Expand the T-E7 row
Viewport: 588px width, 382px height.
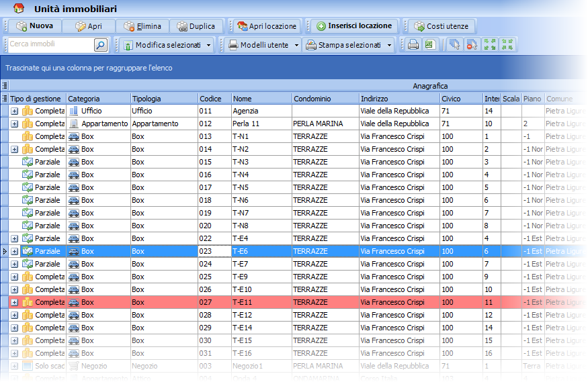click(14, 264)
